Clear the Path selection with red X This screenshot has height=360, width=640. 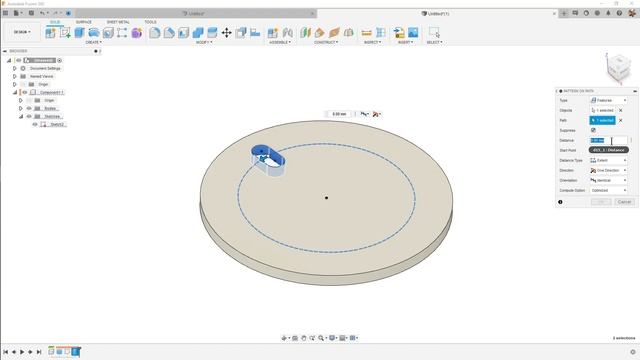(620, 120)
